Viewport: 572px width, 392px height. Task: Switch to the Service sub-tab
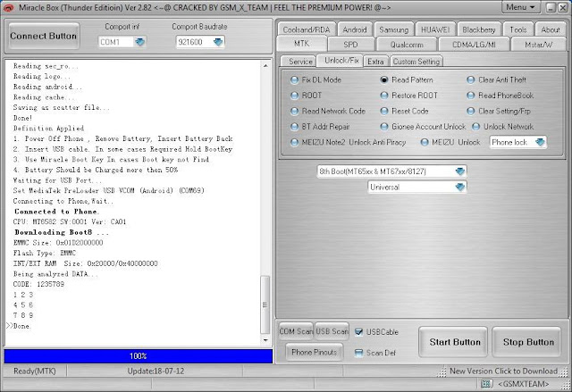(300, 62)
